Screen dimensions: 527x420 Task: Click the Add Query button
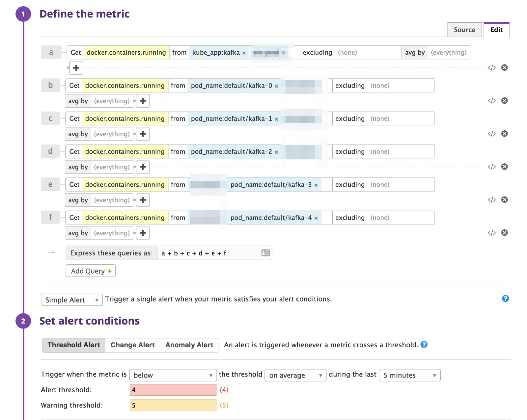pos(91,271)
